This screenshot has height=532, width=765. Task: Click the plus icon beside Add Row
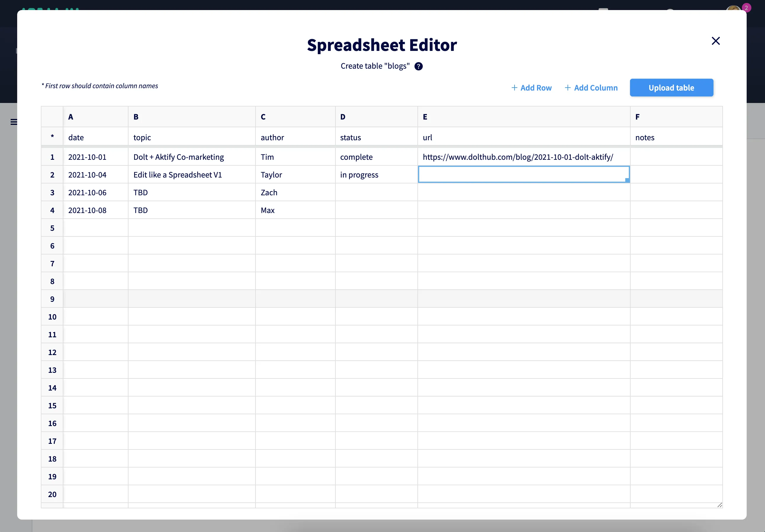(515, 88)
